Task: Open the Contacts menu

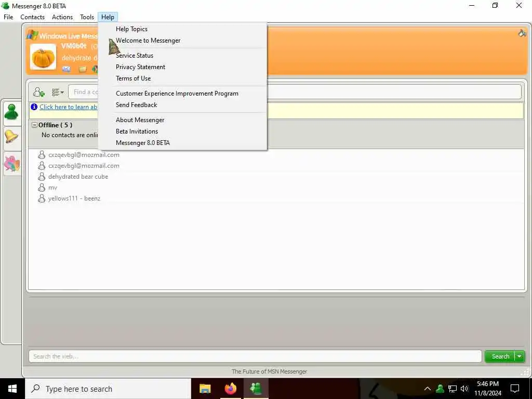Action: pos(33,17)
